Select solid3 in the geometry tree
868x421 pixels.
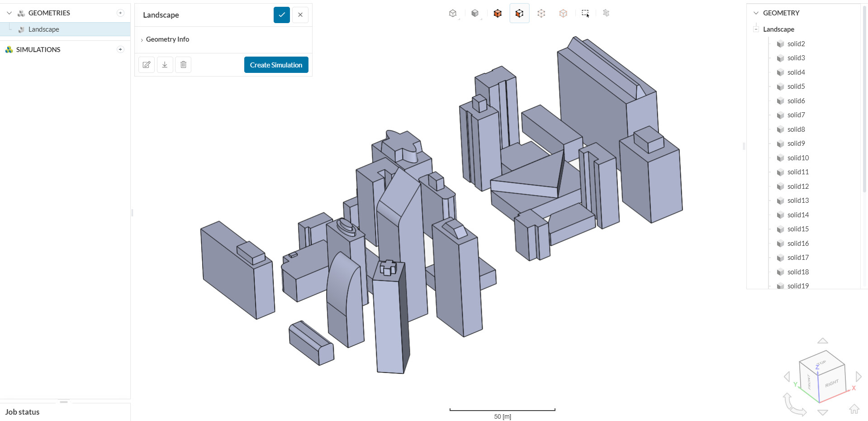(796, 58)
